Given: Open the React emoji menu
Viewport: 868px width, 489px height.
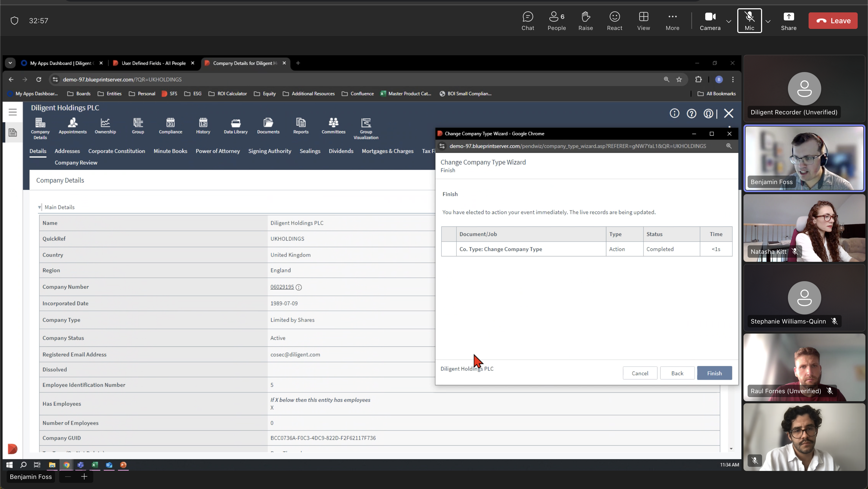Looking at the screenshot, I should (x=615, y=21).
